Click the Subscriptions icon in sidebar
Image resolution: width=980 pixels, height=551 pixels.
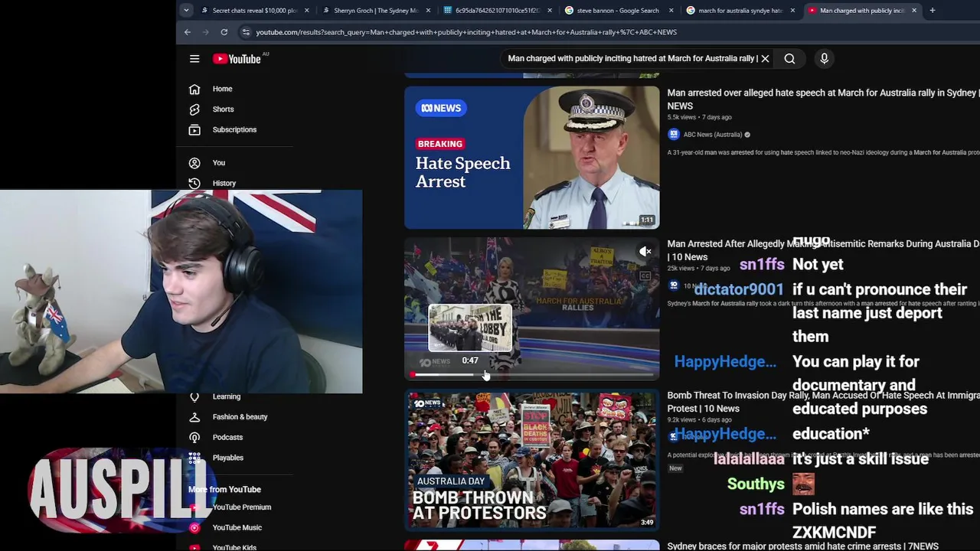[194, 129]
